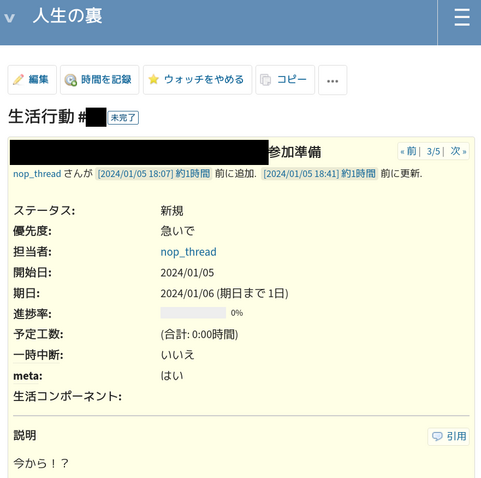Click the copy pages icon

(265, 80)
